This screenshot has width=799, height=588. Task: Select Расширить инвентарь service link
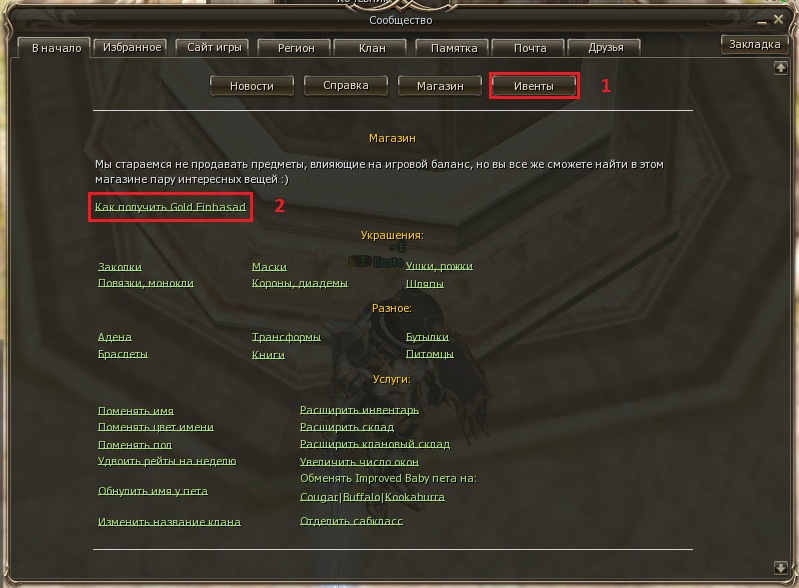(359, 410)
